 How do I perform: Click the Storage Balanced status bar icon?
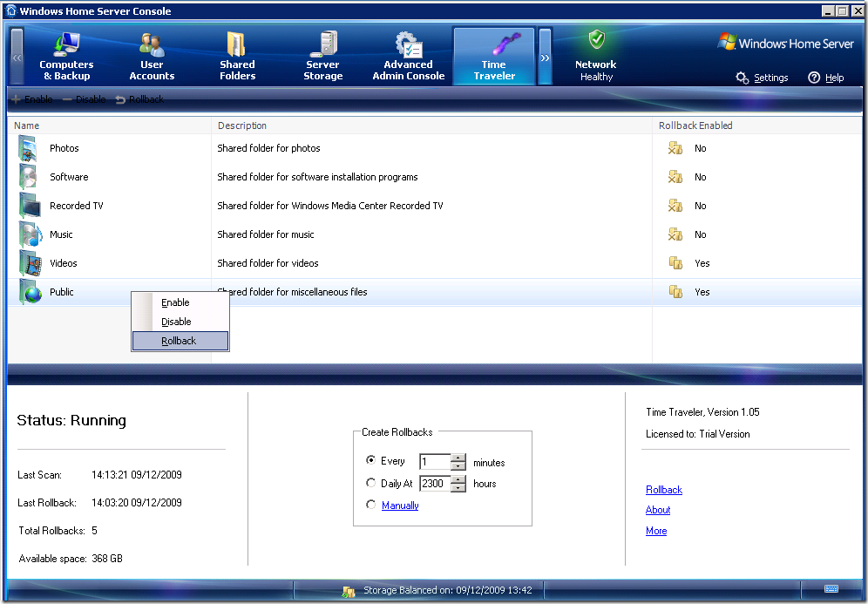coord(349,591)
